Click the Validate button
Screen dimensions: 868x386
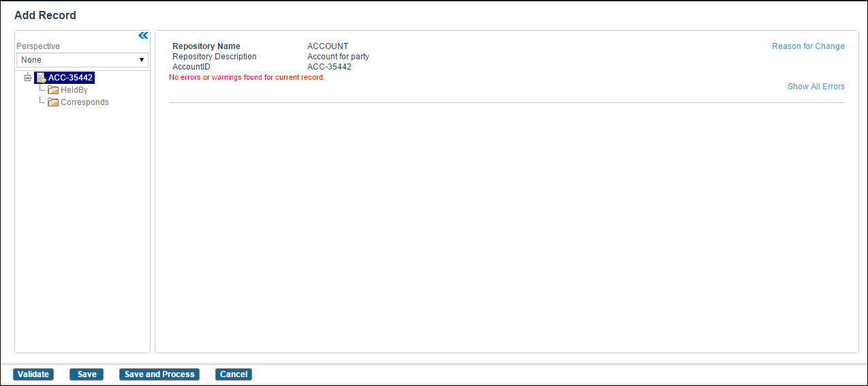coord(33,374)
